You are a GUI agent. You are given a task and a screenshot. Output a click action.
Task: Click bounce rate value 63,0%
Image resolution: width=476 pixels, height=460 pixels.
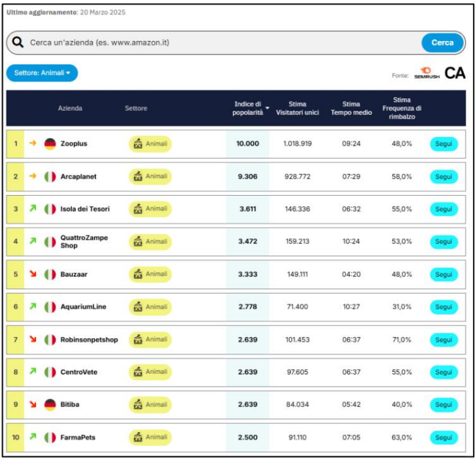(402, 437)
